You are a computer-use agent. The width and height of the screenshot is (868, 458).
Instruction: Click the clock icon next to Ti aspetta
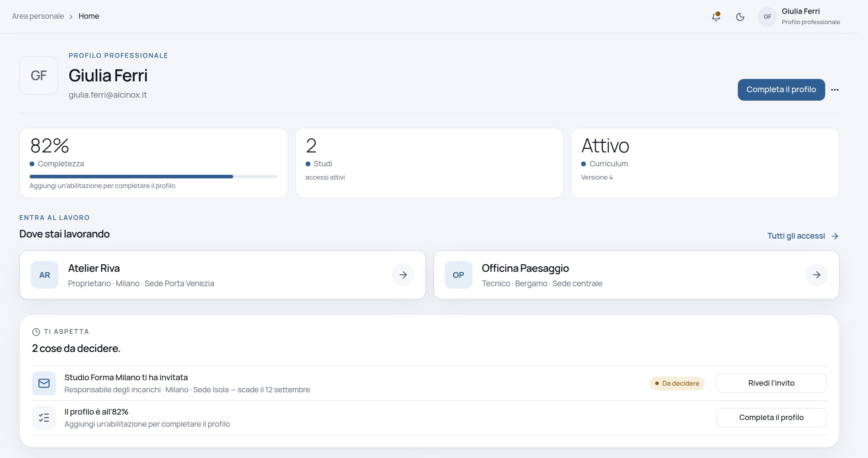pos(36,332)
